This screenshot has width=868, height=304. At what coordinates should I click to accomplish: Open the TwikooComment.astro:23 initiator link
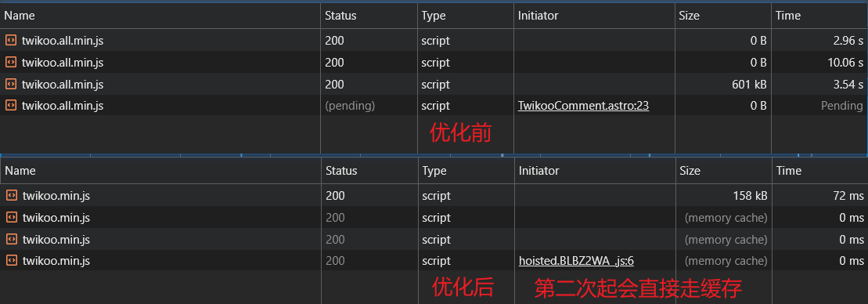click(583, 105)
